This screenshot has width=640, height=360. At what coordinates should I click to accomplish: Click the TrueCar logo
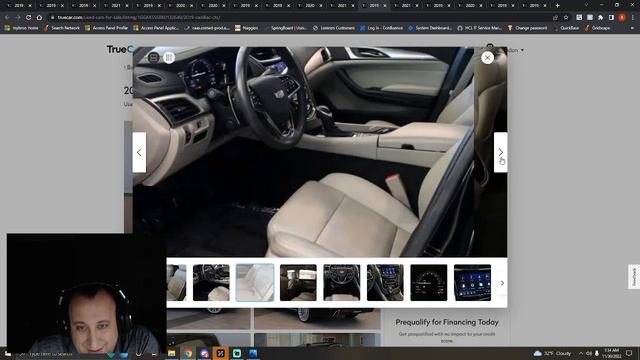pyautogui.click(x=120, y=49)
